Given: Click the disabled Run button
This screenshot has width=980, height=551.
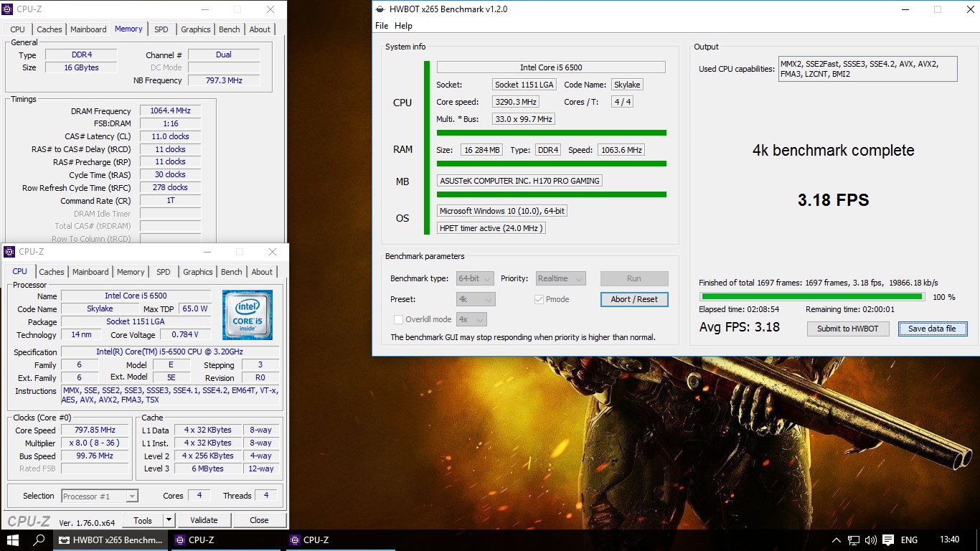Looking at the screenshot, I should coord(634,278).
